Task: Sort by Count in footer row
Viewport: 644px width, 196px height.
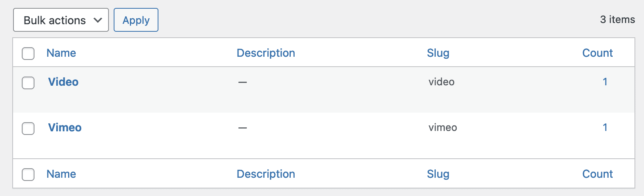Action: (597, 174)
